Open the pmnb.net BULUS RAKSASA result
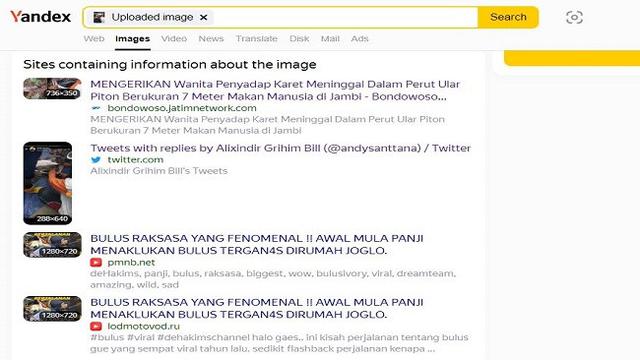This screenshot has height=360, width=640. click(x=257, y=244)
